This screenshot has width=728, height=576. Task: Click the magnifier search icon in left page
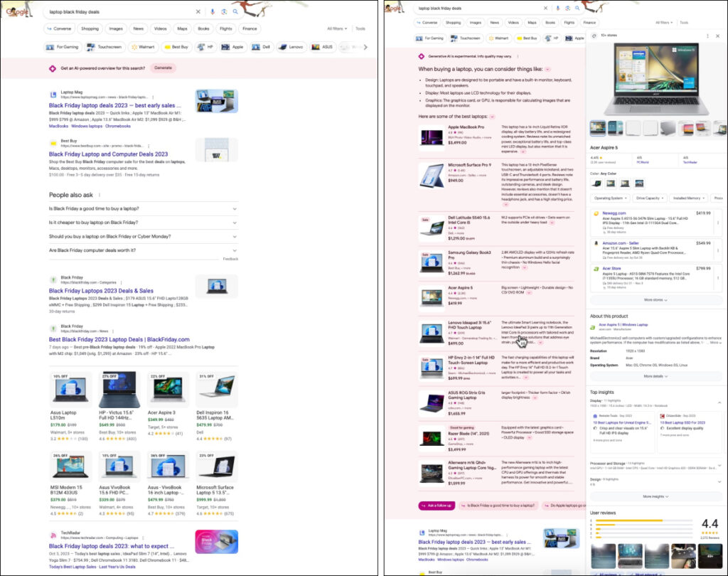click(235, 11)
